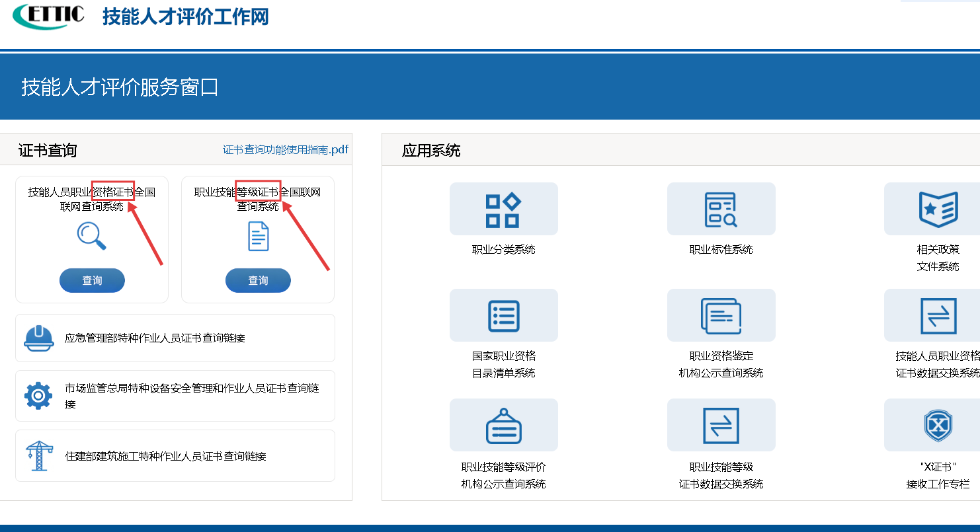The width and height of the screenshot is (980, 532).
Task: Click the "X证书"接收工作专栏 shield icon
Action: click(x=938, y=426)
